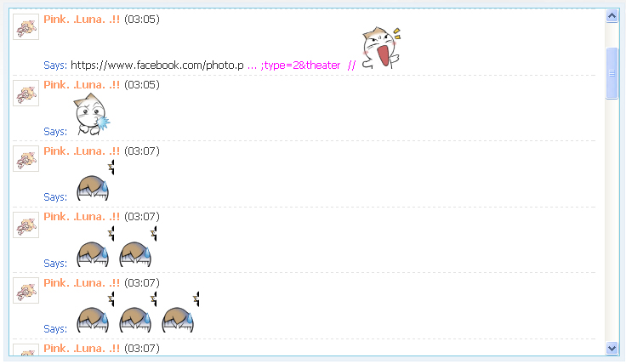626x364 pixels.
Task: Click the partially visible Pink Luna name at the bottom
Action: point(82,349)
